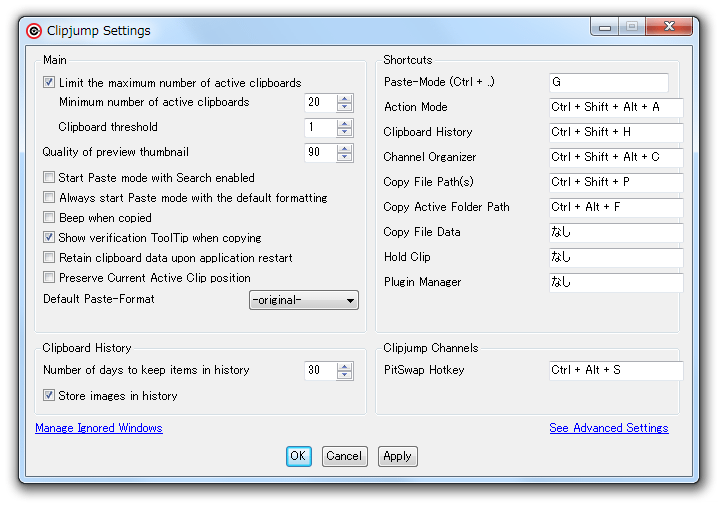Click the Cancel button

click(344, 456)
